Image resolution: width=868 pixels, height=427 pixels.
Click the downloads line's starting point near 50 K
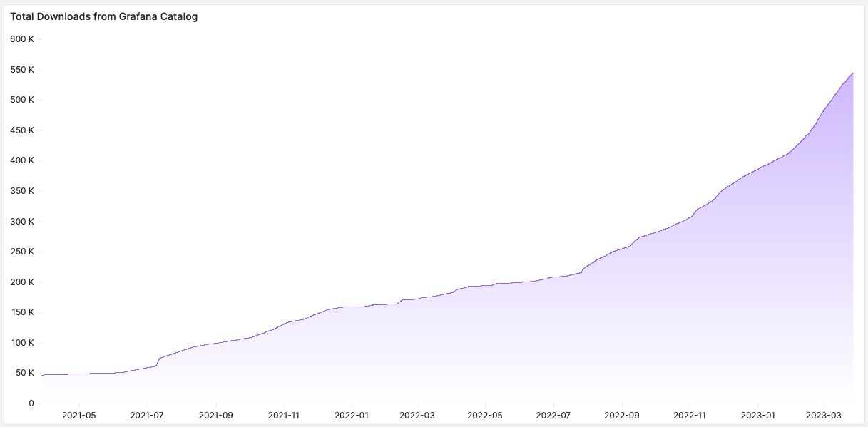[x=42, y=375]
